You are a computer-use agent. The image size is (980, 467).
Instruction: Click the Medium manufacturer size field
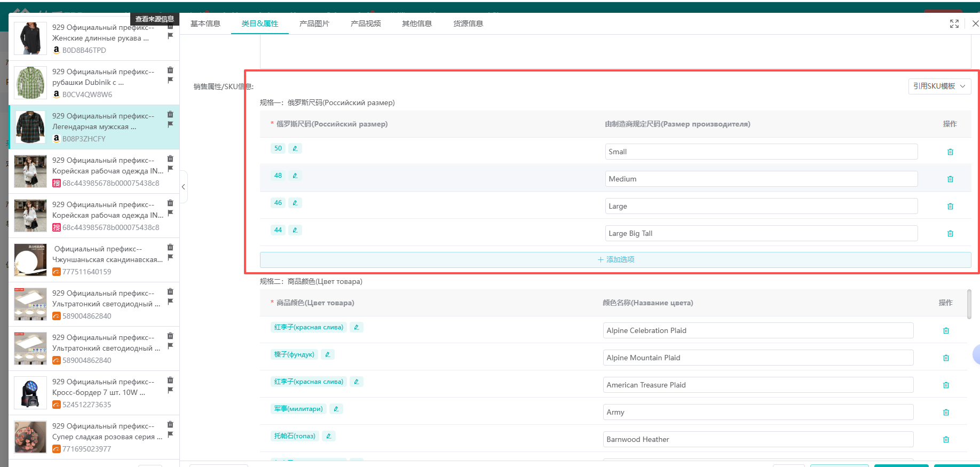pos(761,179)
